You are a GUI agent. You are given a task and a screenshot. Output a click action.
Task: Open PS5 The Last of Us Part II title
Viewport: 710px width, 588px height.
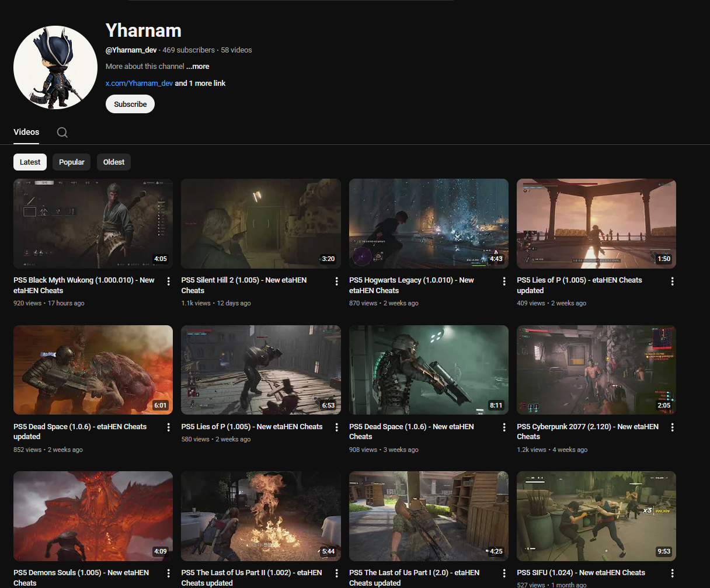(x=252, y=577)
